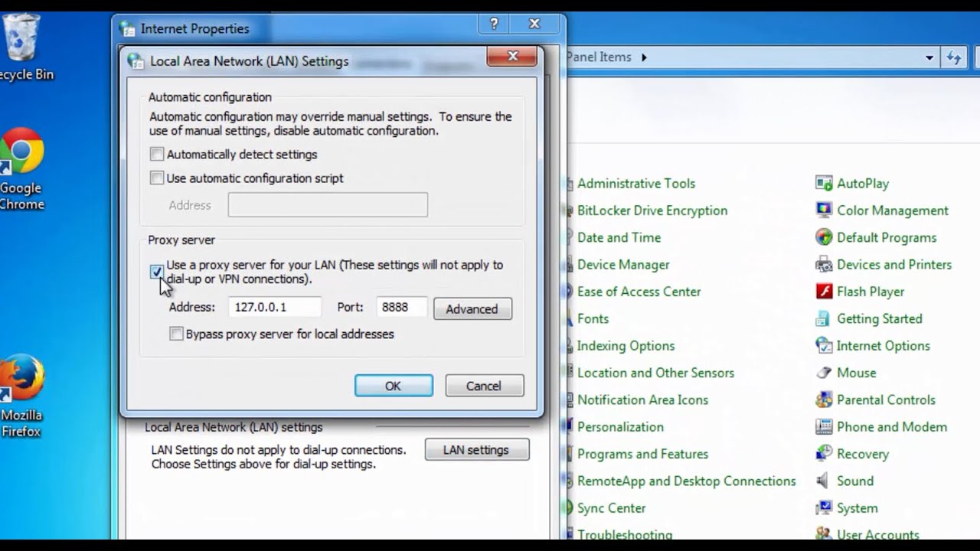The width and height of the screenshot is (980, 551).
Task: Click the Recovery icon
Action: point(824,454)
